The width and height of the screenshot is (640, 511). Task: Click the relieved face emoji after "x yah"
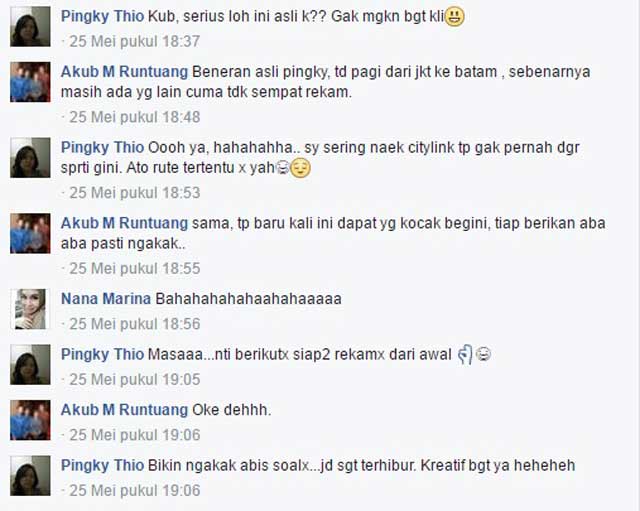pyautogui.click(x=300, y=168)
